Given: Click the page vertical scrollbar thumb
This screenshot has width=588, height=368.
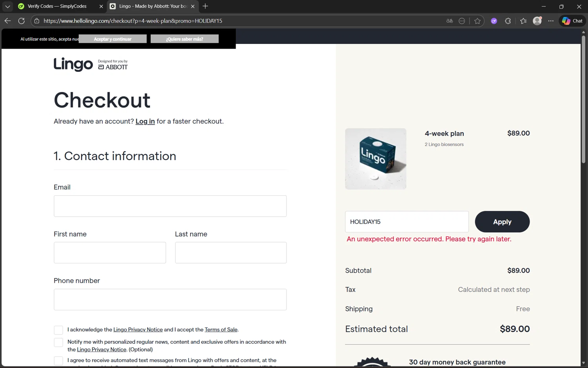Looking at the screenshot, I should click(583, 99).
